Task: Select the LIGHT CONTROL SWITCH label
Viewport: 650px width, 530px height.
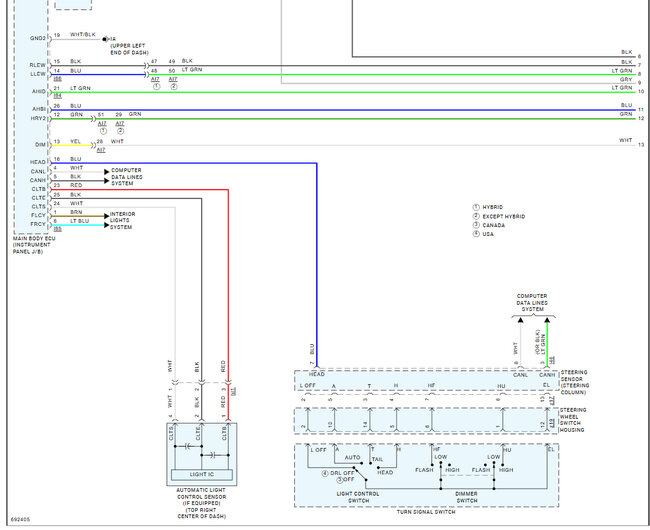Action: pos(358,497)
